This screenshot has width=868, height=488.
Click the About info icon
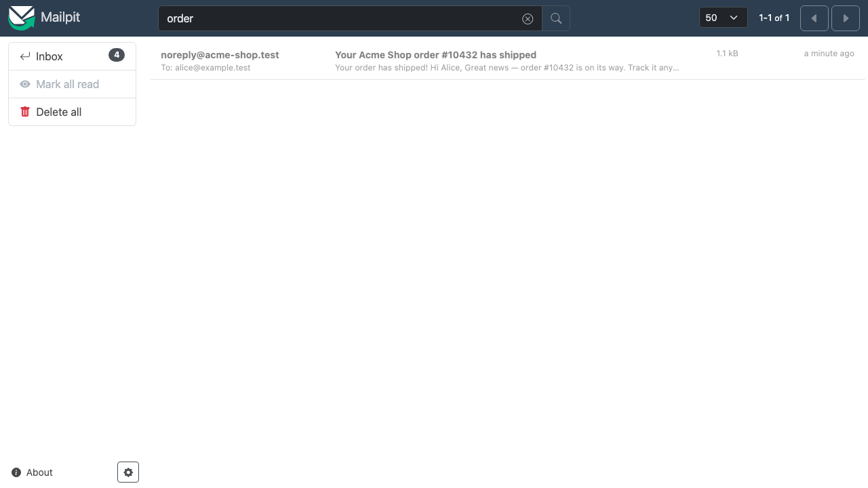tap(16, 472)
